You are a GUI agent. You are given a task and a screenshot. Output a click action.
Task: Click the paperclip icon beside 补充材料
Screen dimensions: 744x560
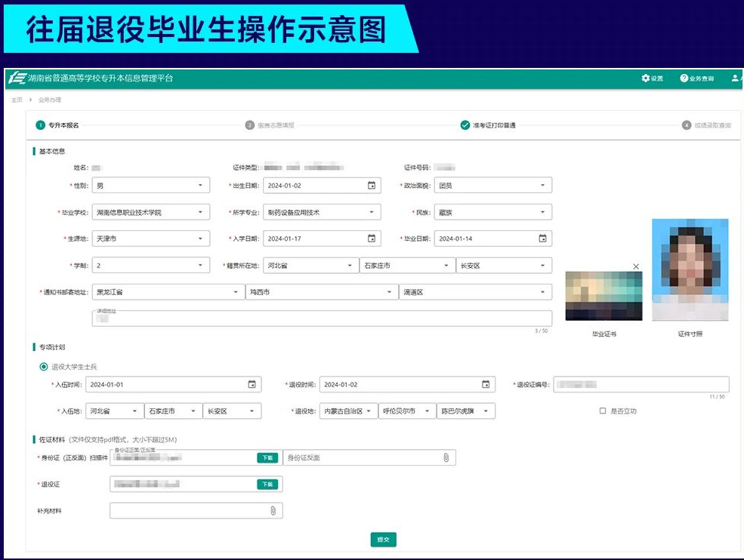pyautogui.click(x=273, y=510)
